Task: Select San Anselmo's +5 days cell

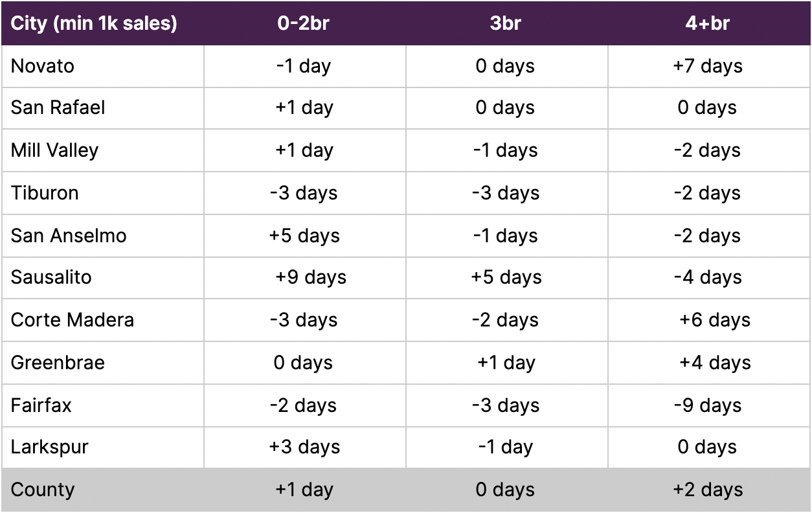Action: pos(304,235)
